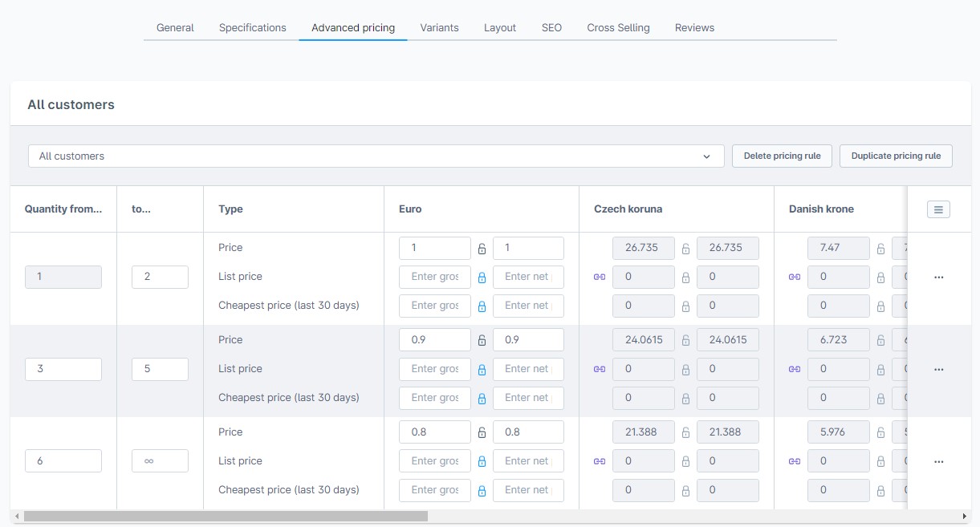Click Czech koruna link icon, 1–2 row
The width and height of the screenshot is (980, 527).
[x=600, y=277]
